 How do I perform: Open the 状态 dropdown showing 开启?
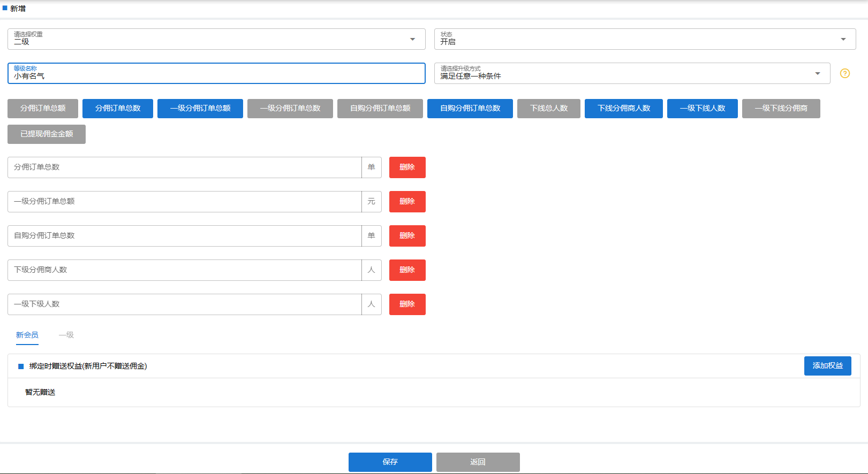[645, 39]
